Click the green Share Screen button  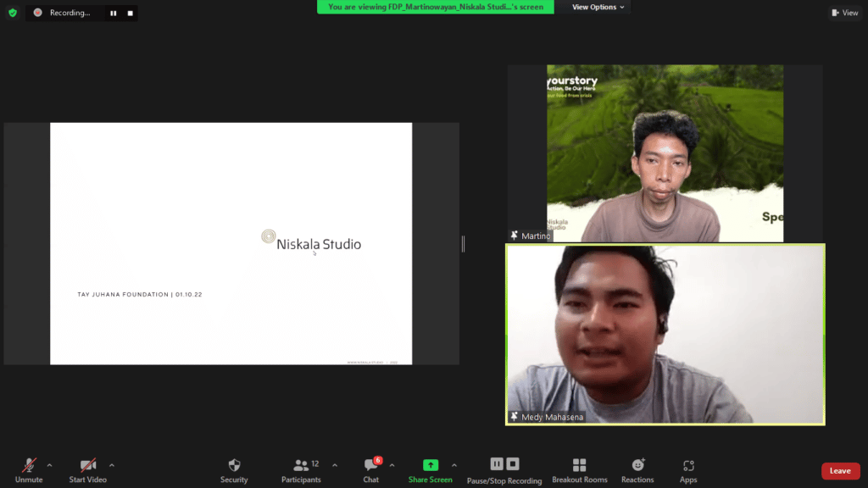point(430,470)
